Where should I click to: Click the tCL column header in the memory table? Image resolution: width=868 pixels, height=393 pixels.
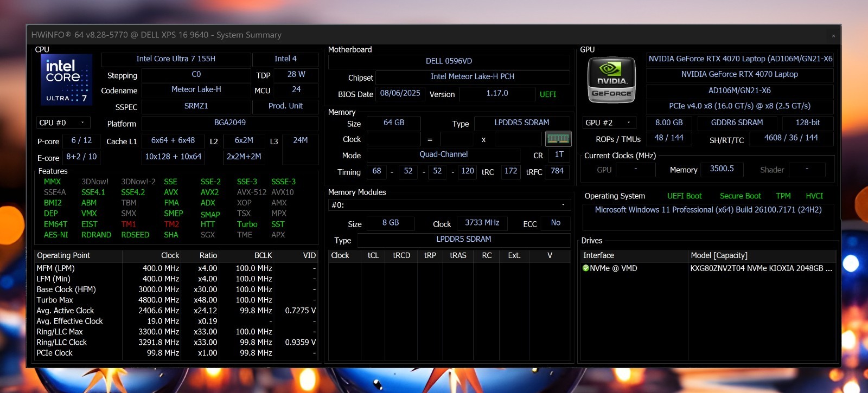click(373, 255)
